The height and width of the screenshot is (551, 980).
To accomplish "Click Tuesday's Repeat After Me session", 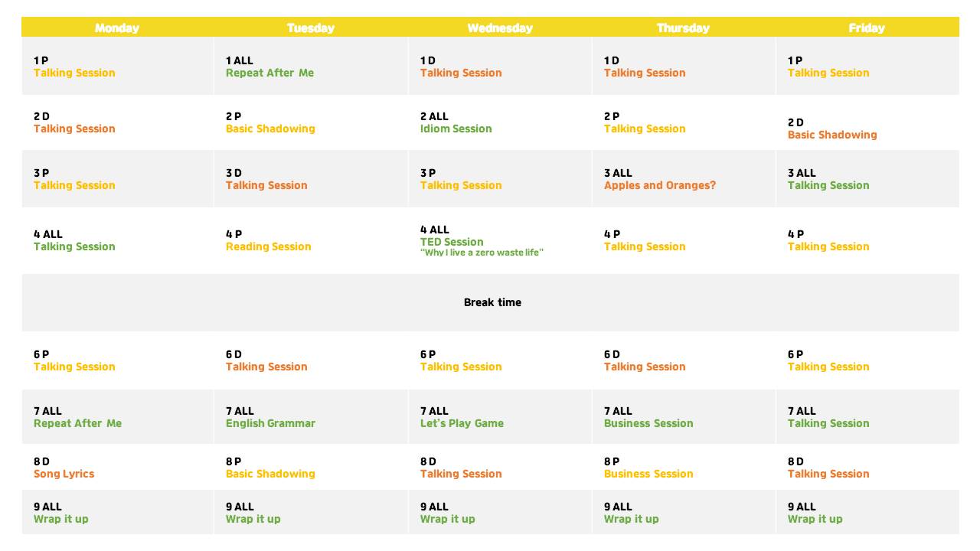I will point(269,73).
